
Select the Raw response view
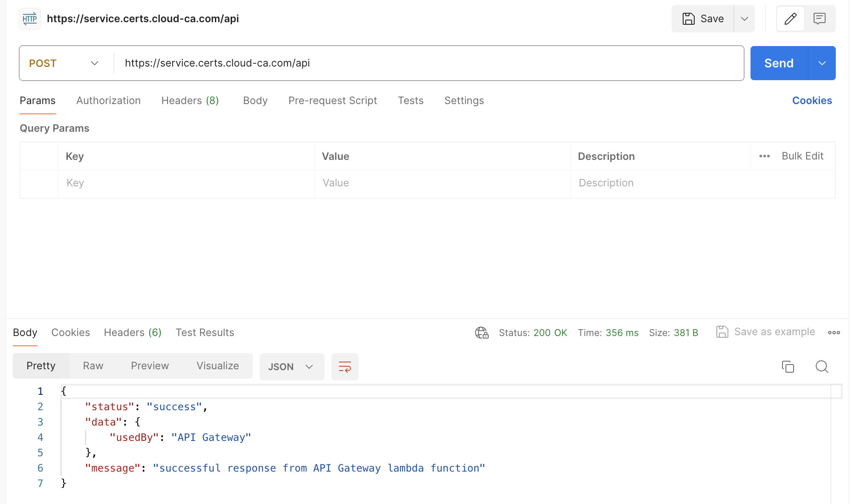[93, 367]
